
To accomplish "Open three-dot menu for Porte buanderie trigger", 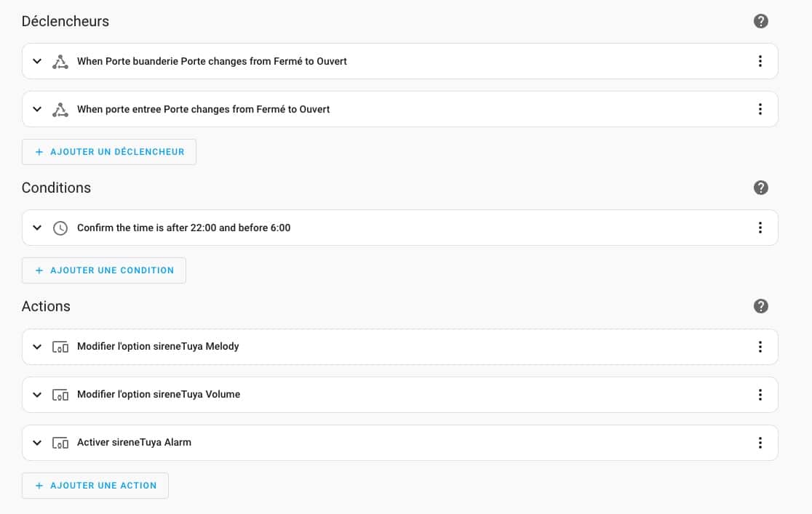I will tap(760, 62).
